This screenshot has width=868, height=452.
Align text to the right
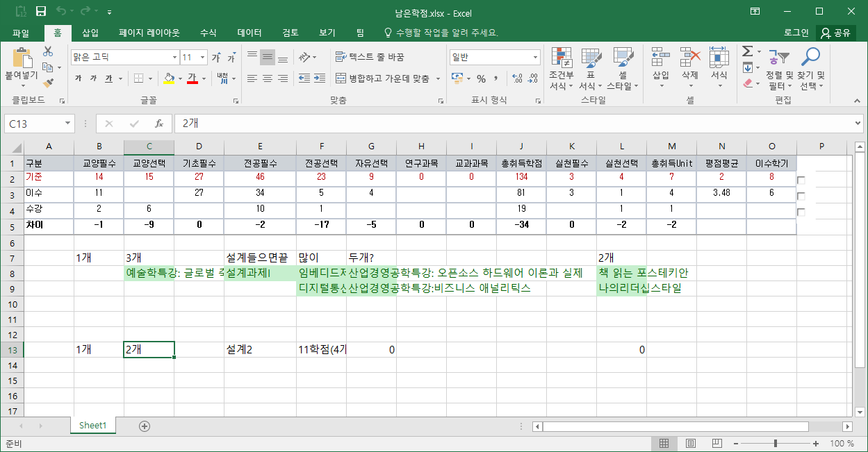283,78
